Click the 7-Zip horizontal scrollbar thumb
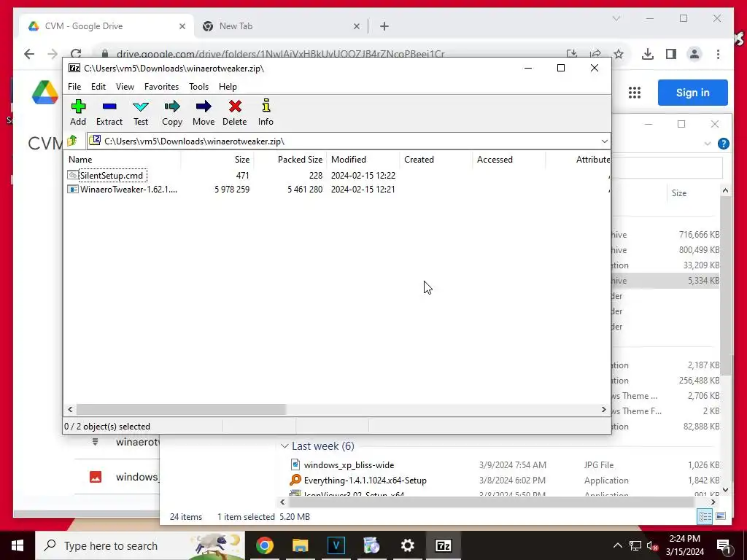This screenshot has height=560, width=747. click(x=181, y=409)
